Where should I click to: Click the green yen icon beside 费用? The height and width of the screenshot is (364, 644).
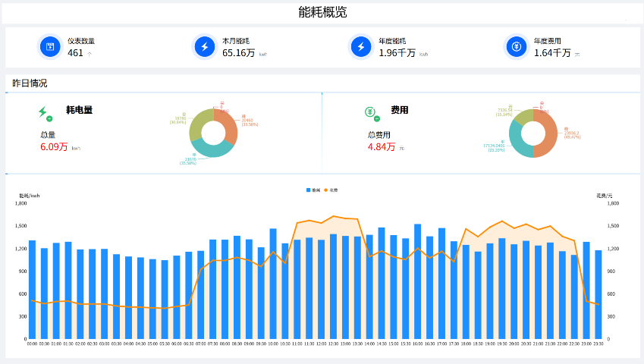[x=372, y=113]
